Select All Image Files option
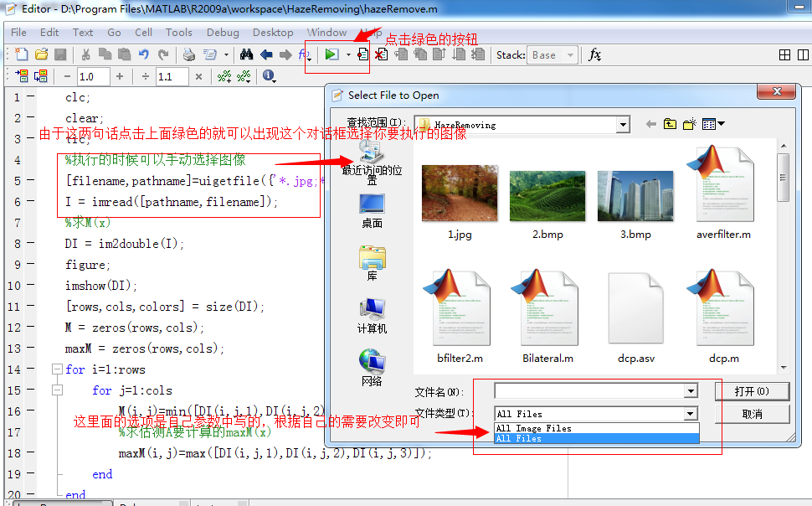This screenshot has width=812, height=506. click(597, 428)
